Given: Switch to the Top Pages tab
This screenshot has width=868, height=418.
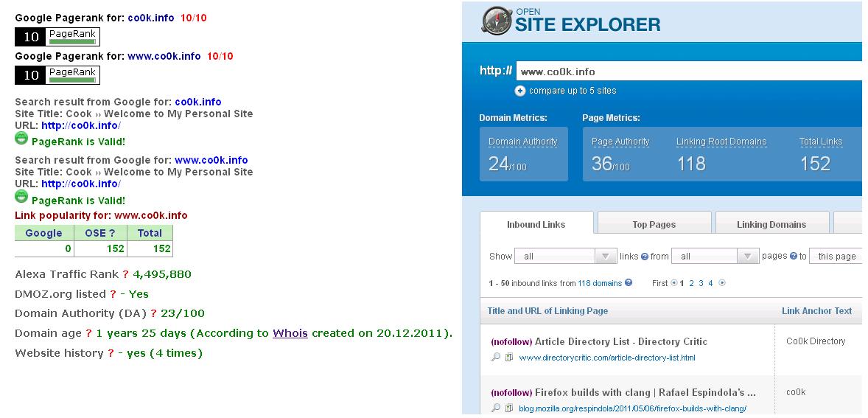Looking at the screenshot, I should click(x=654, y=224).
